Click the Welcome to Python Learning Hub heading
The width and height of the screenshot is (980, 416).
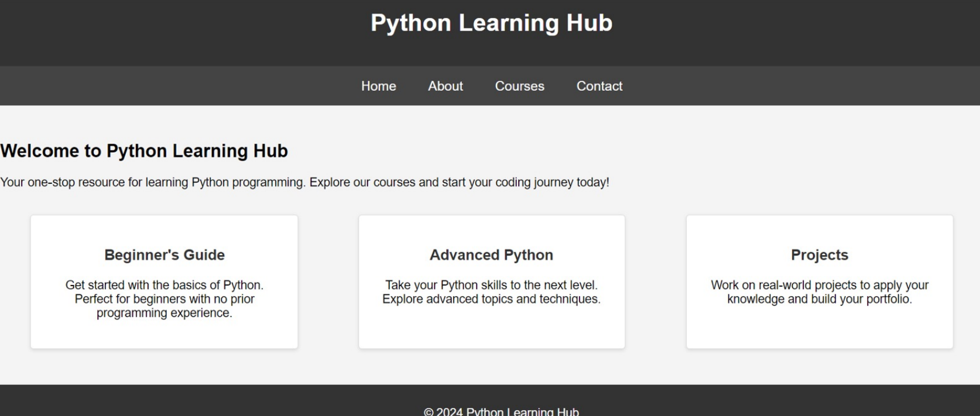pos(144,151)
